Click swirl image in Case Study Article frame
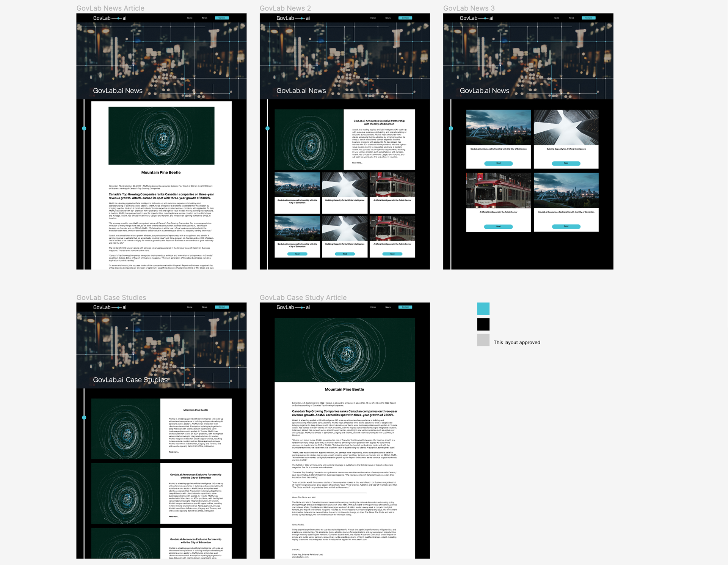 pos(345,350)
